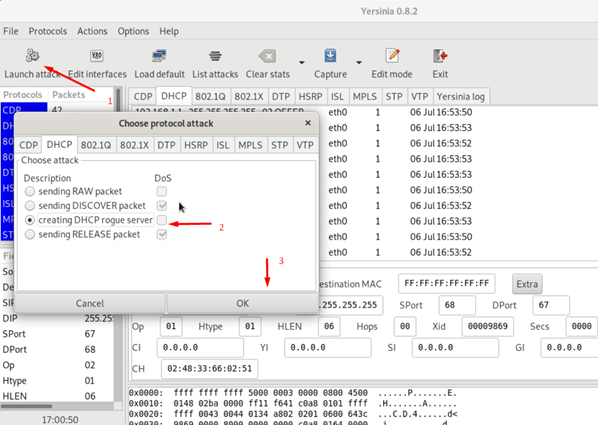The image size is (598, 425).
Task: Select main window STP tab
Action: tap(394, 97)
